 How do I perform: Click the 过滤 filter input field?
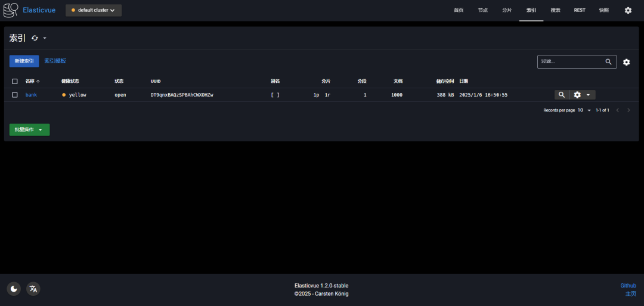(x=569, y=61)
